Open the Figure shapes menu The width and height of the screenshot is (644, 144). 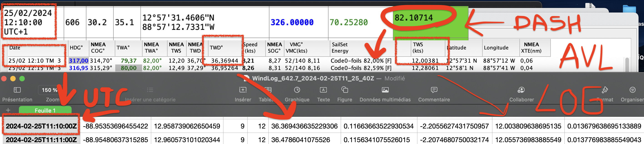click(x=344, y=94)
